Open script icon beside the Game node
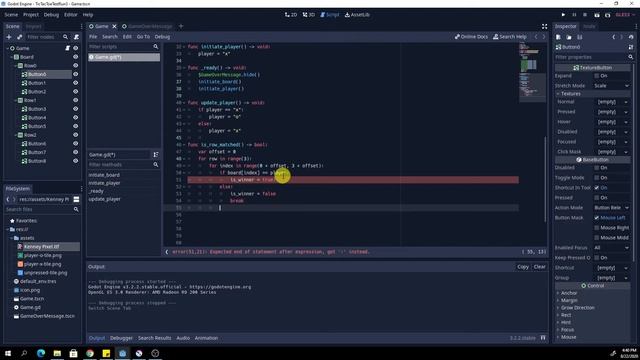Screen dimensions: 640x360 pos(68,48)
